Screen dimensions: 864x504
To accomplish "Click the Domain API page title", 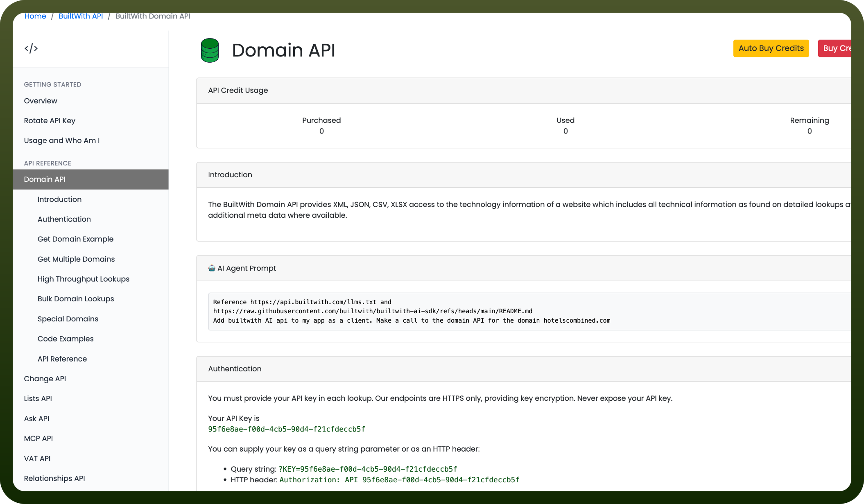I will pos(283,50).
